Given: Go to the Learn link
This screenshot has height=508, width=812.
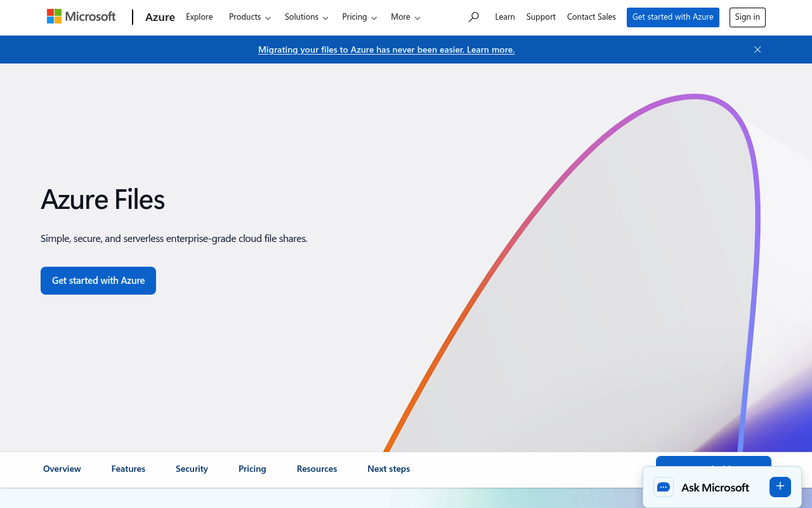Looking at the screenshot, I should click(x=505, y=17).
